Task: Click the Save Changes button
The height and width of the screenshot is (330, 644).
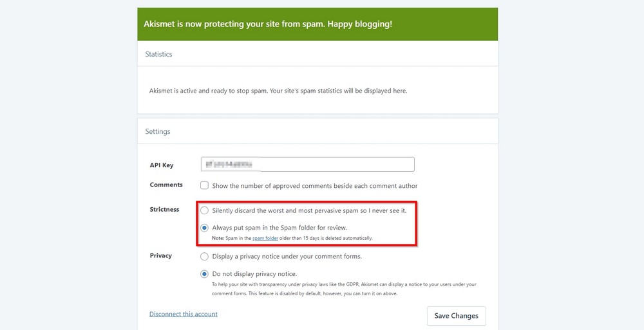Action: pos(457,316)
